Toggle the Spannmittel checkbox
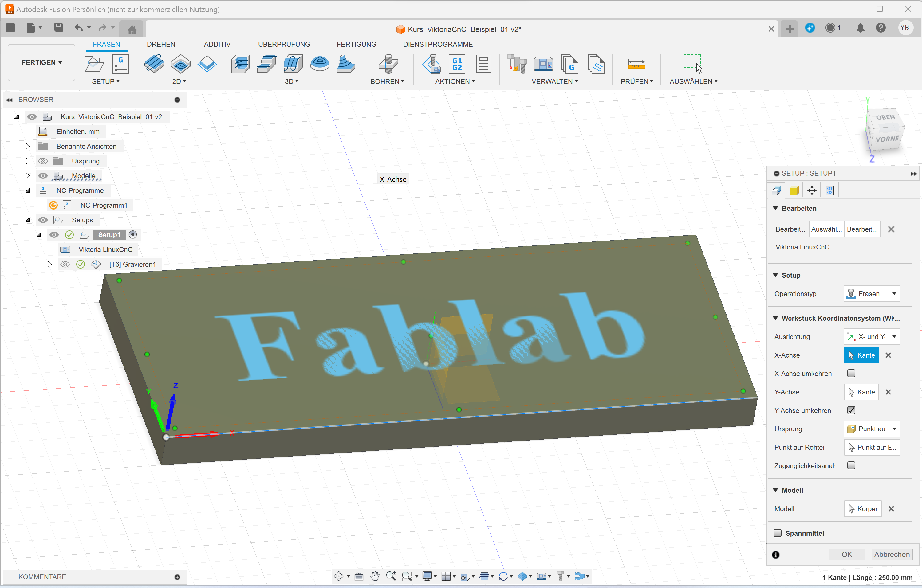 pyautogui.click(x=778, y=533)
